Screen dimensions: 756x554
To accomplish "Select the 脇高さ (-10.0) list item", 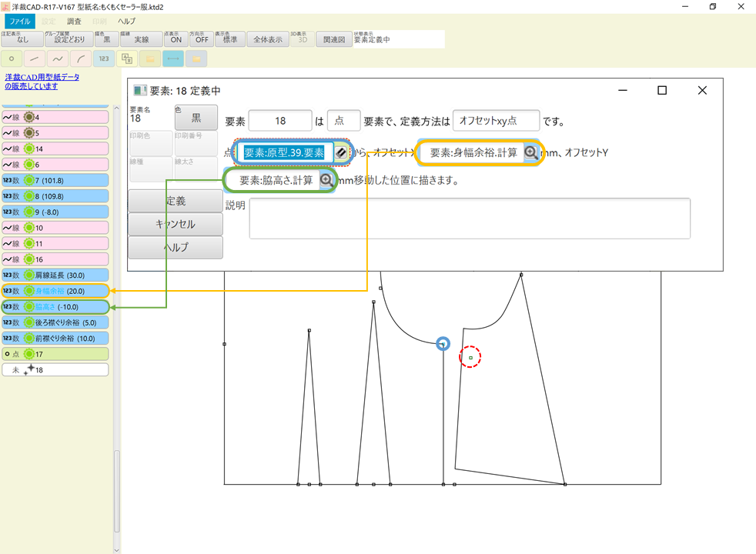I will [55, 306].
